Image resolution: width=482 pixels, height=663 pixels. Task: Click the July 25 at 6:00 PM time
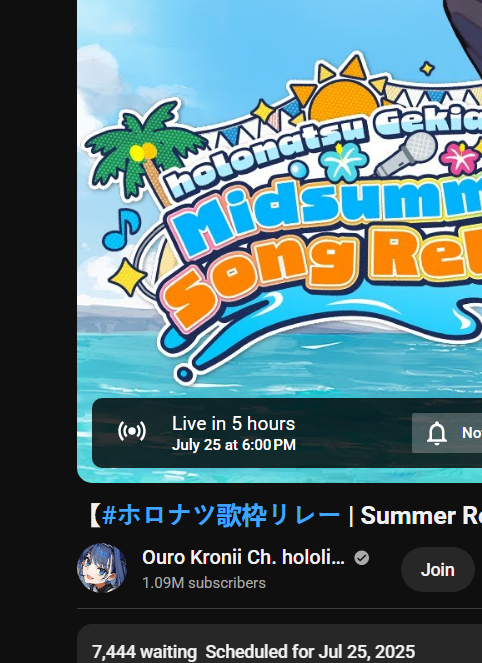(x=234, y=445)
